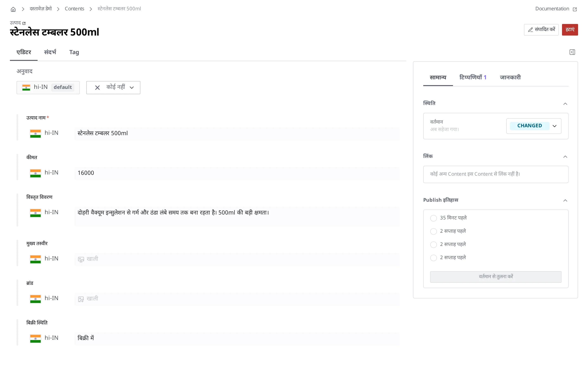Viewport: 588px width, 372px height.
Task: Collapse the Publish इतिहास section
Action: (x=565, y=200)
